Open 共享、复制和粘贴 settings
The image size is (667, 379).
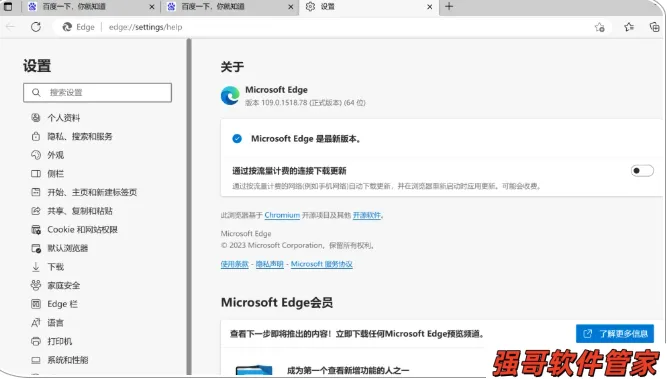click(x=80, y=211)
